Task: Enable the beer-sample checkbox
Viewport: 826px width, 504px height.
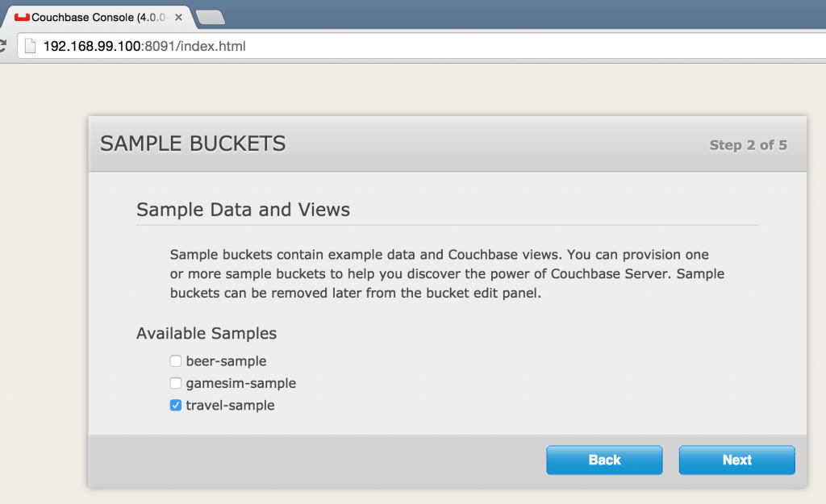Action: coord(175,360)
